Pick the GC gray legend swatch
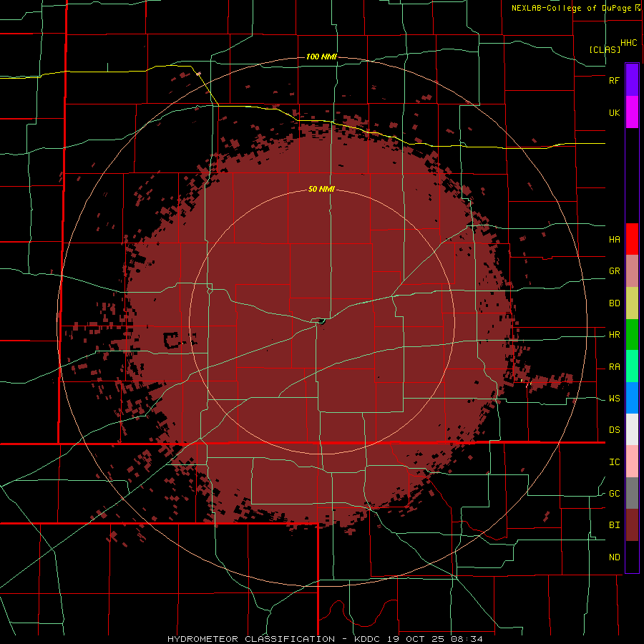This screenshot has height=644, width=644. [632, 493]
